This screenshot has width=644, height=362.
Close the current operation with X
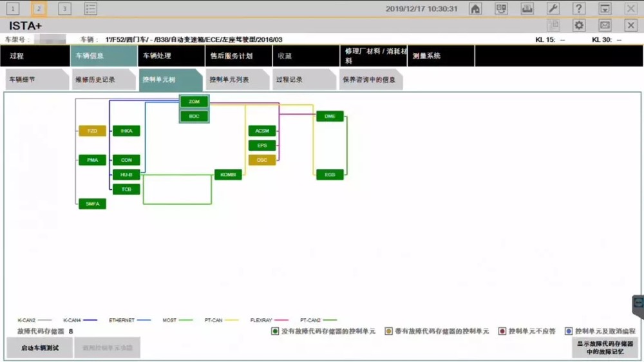pos(631,26)
